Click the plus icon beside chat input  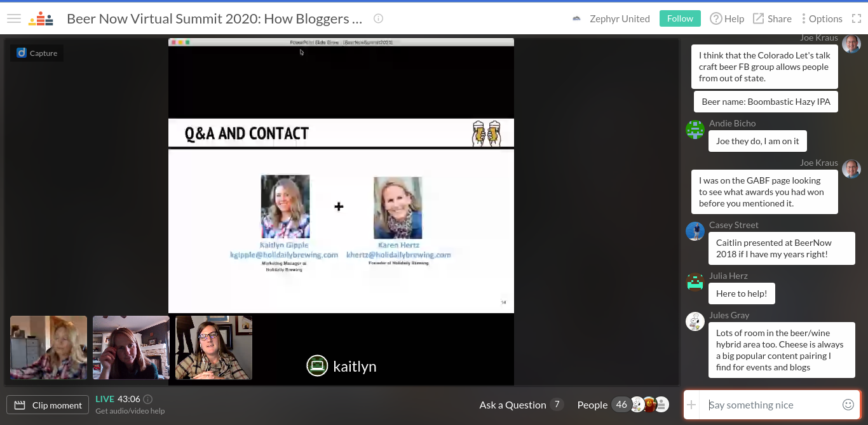[691, 405]
